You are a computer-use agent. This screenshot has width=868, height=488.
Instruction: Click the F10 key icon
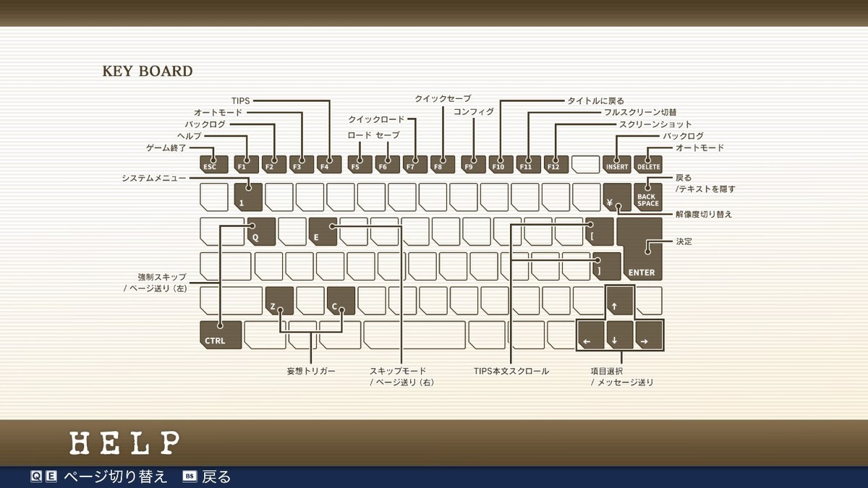(501, 164)
